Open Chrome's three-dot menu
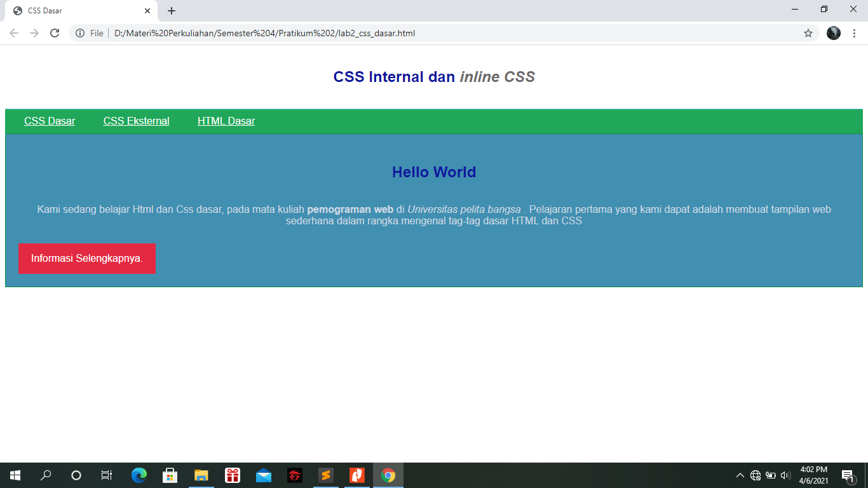 tap(854, 33)
